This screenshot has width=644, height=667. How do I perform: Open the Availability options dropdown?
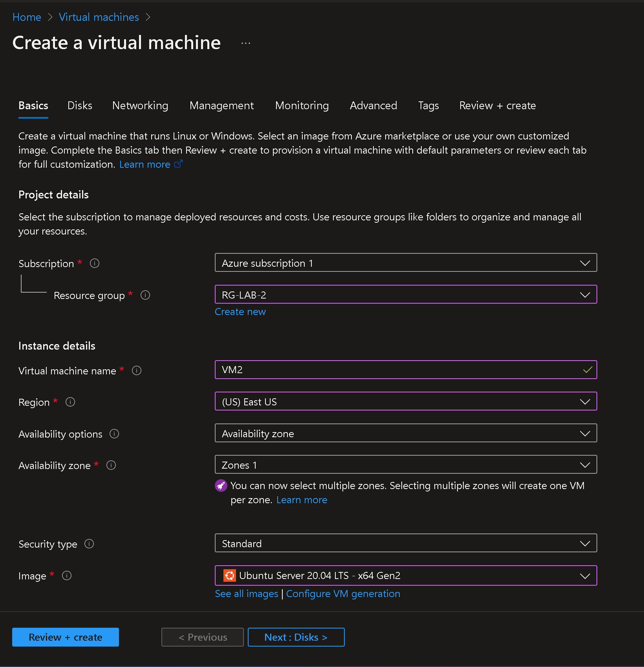406,433
